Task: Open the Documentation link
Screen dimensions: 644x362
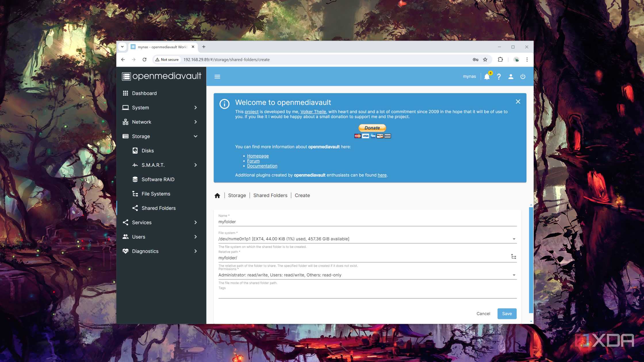Action: point(262,166)
